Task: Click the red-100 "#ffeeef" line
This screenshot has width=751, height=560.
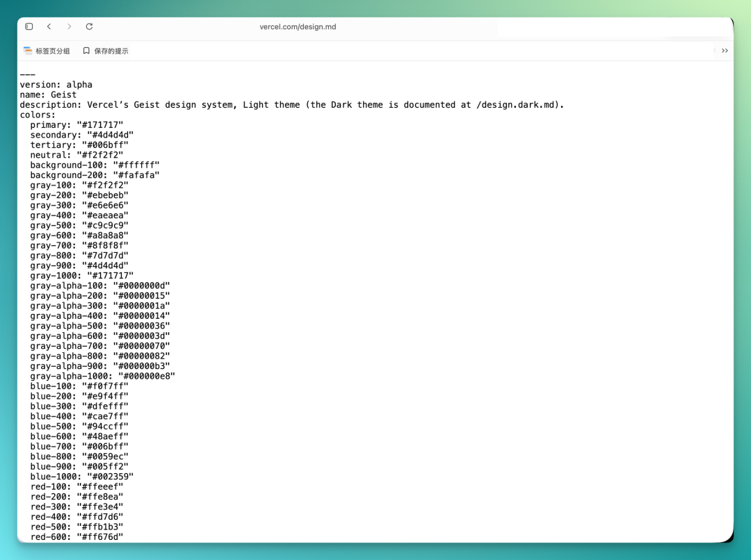Action: [76, 487]
